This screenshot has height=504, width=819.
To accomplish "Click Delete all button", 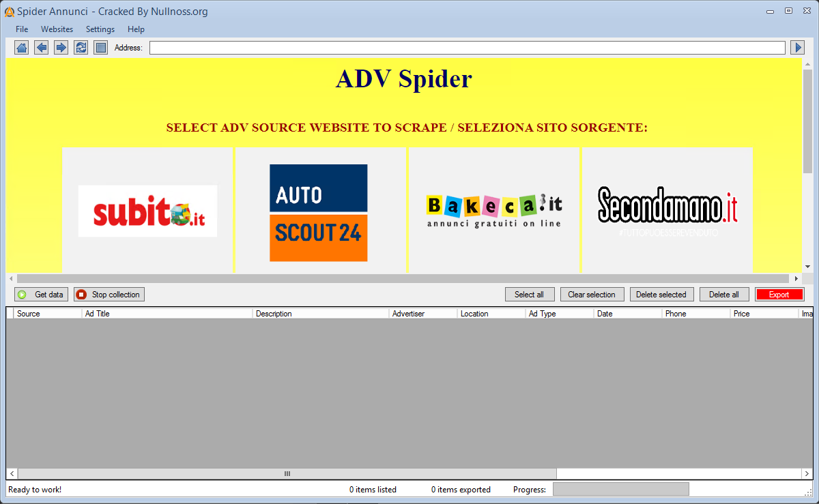I will click(x=724, y=295).
